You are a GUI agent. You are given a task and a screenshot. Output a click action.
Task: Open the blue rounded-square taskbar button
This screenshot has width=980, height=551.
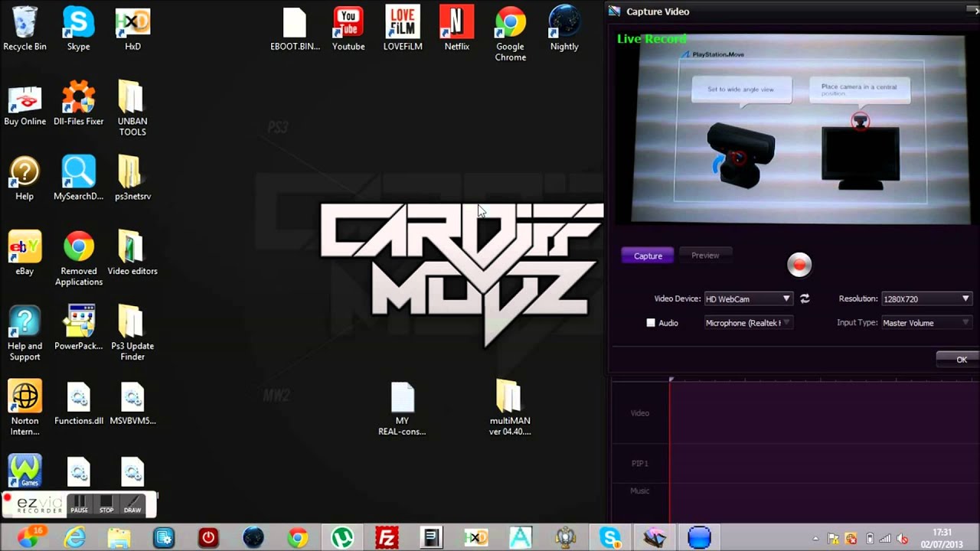tap(699, 538)
